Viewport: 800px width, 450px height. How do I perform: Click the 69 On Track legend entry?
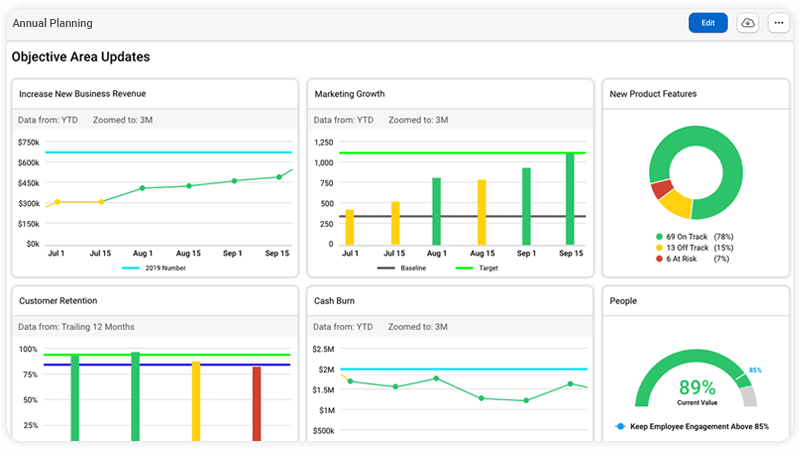tap(694, 237)
